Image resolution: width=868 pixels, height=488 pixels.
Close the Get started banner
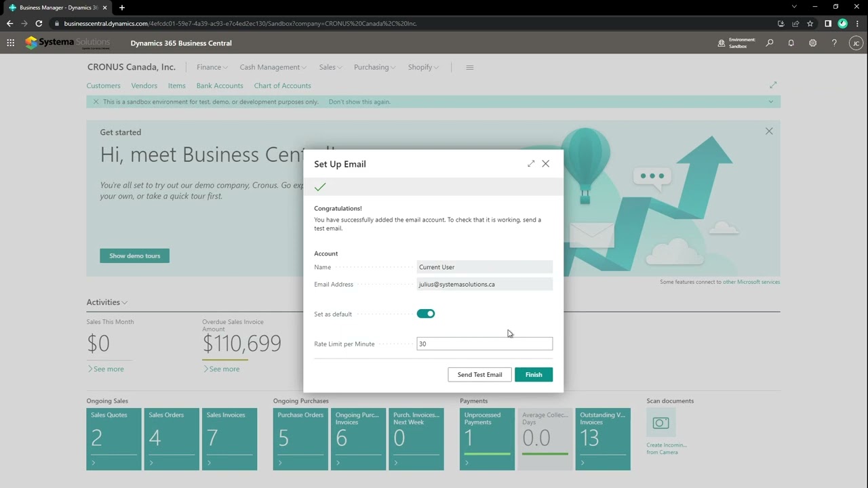[x=769, y=131]
